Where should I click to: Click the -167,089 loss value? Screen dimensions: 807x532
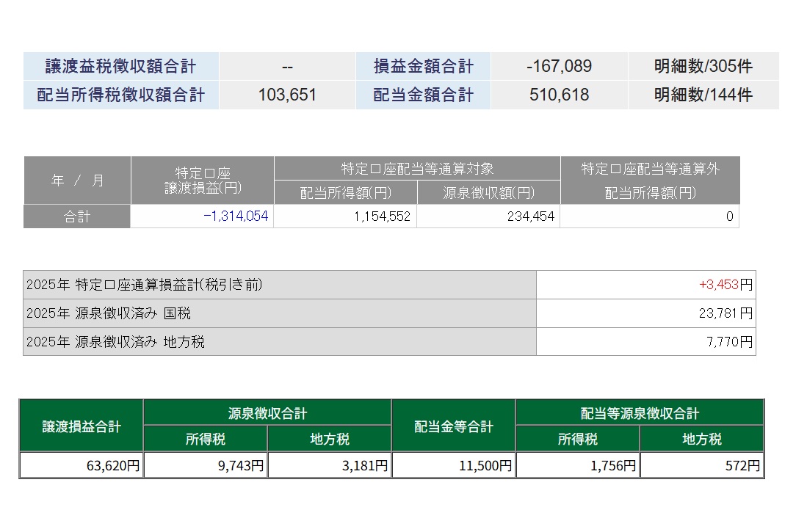pyautogui.click(x=559, y=66)
